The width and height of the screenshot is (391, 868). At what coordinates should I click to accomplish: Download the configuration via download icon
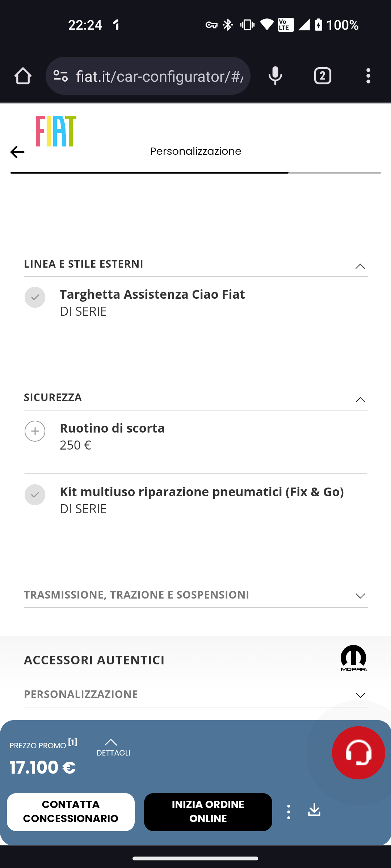click(314, 810)
